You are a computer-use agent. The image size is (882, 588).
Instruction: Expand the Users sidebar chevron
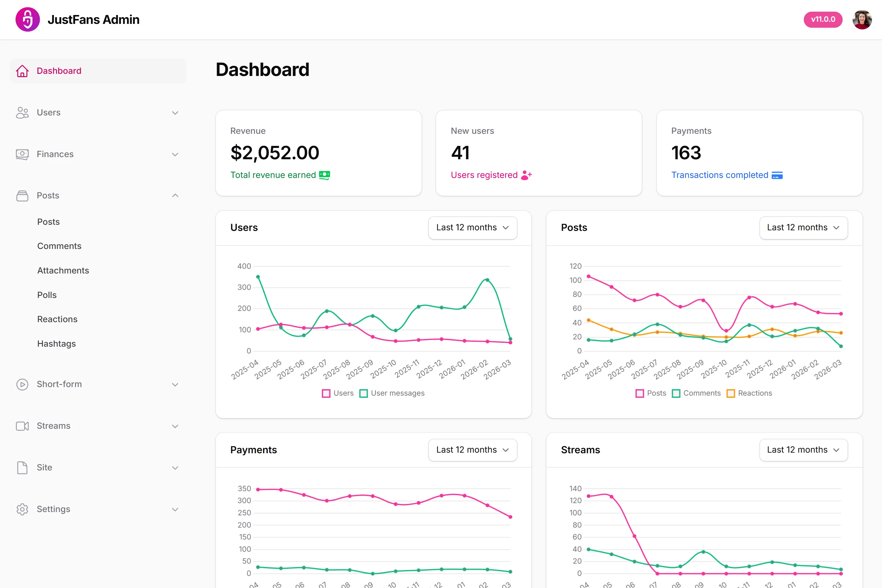(175, 112)
